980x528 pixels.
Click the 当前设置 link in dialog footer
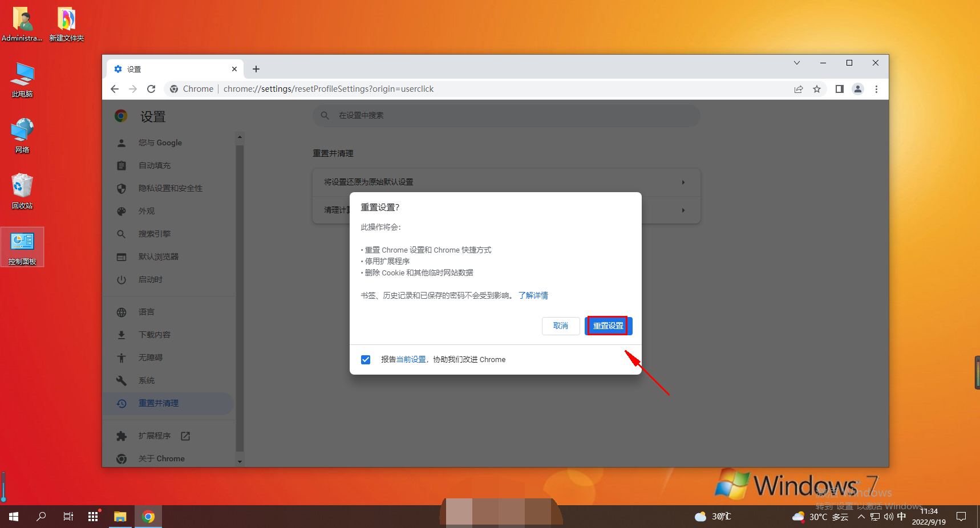click(x=411, y=360)
